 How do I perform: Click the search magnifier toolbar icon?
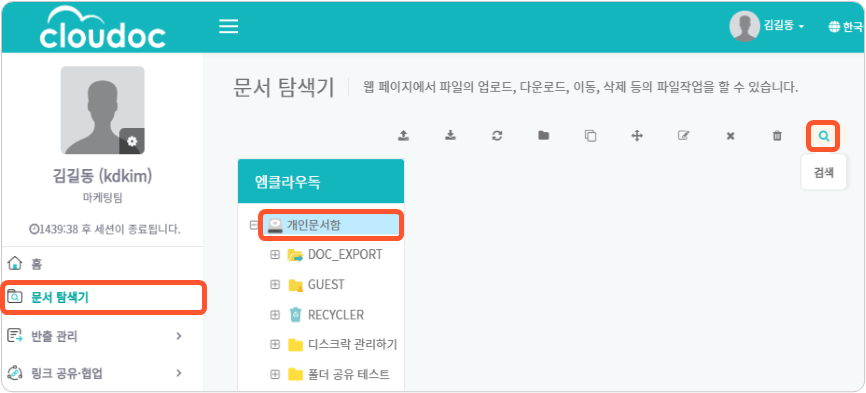(824, 136)
